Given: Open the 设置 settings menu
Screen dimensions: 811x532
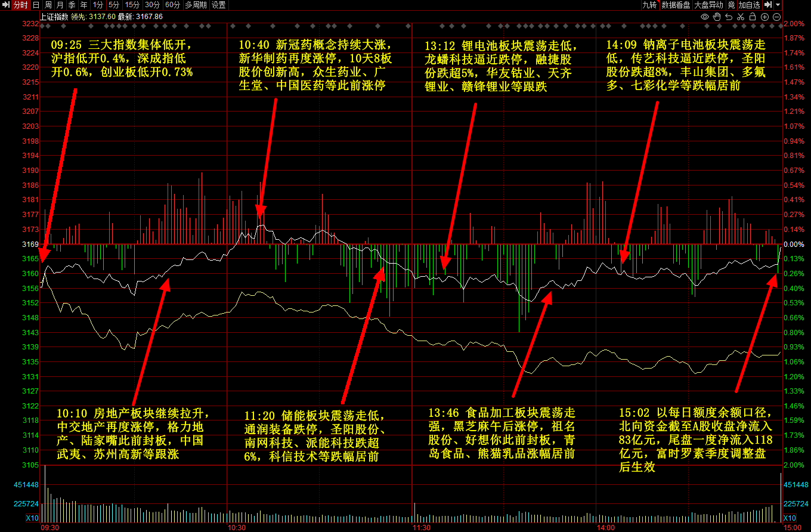Looking at the screenshot, I should click(x=219, y=5).
